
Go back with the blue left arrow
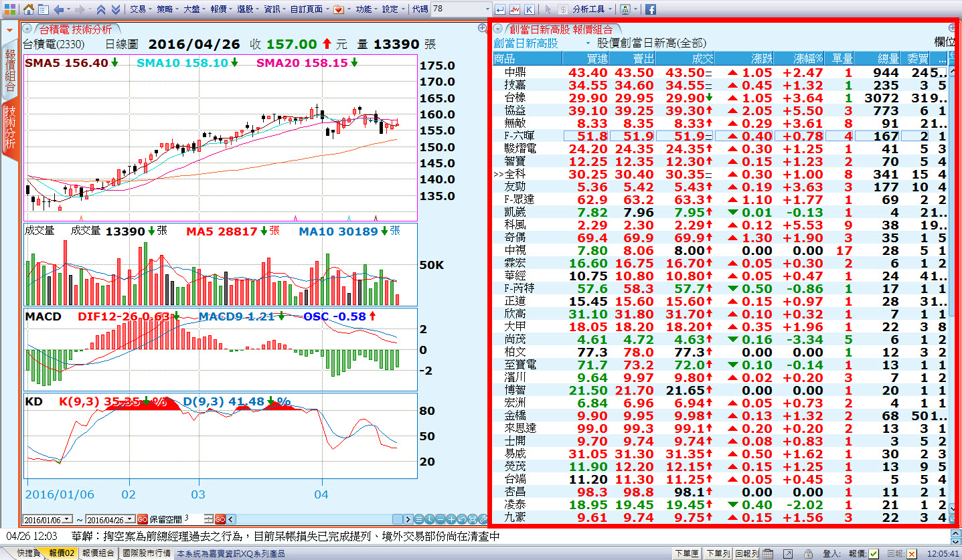58,9
